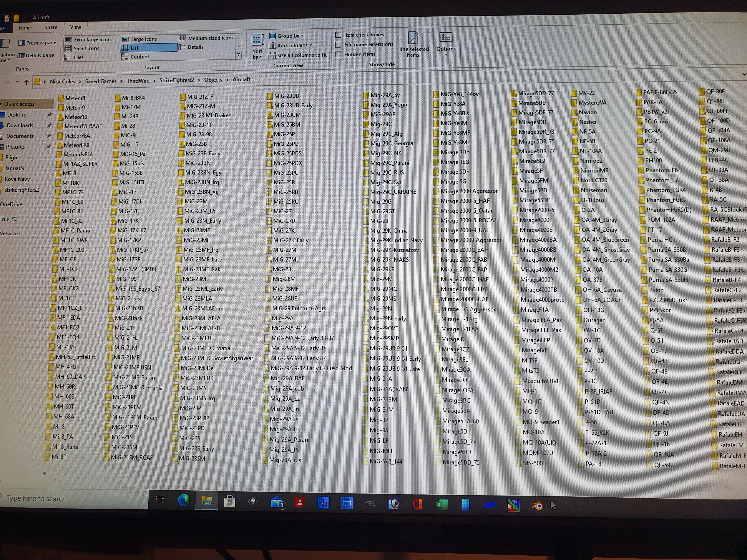Go to Saved Games in the address bar
This screenshot has width=747, height=560.
[101, 81]
